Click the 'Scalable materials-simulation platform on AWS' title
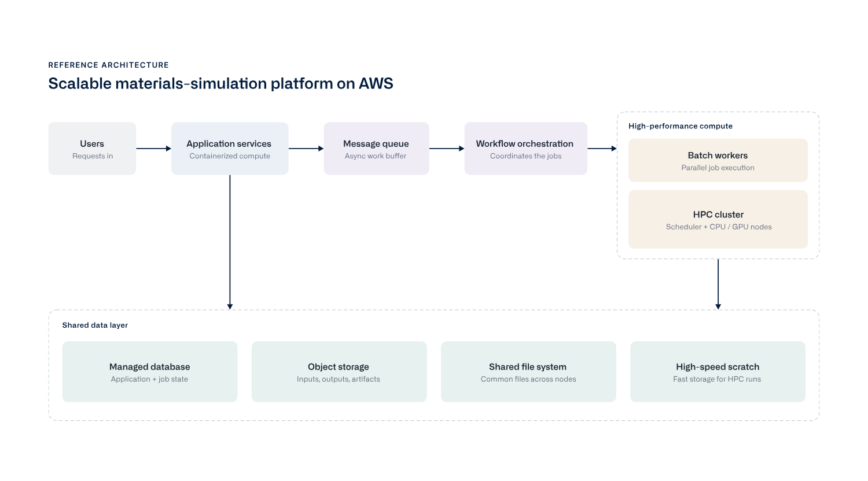This screenshot has width=868, height=481. click(x=220, y=84)
